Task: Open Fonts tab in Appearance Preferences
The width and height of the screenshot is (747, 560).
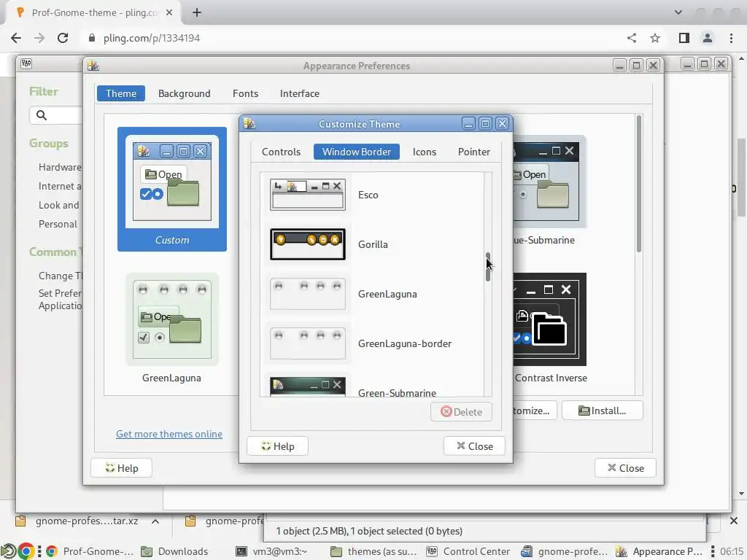Action: [245, 93]
